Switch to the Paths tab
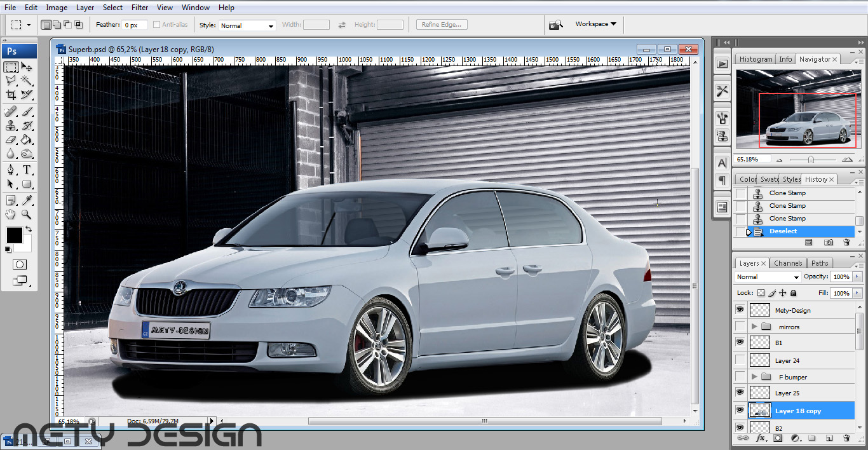 point(820,263)
